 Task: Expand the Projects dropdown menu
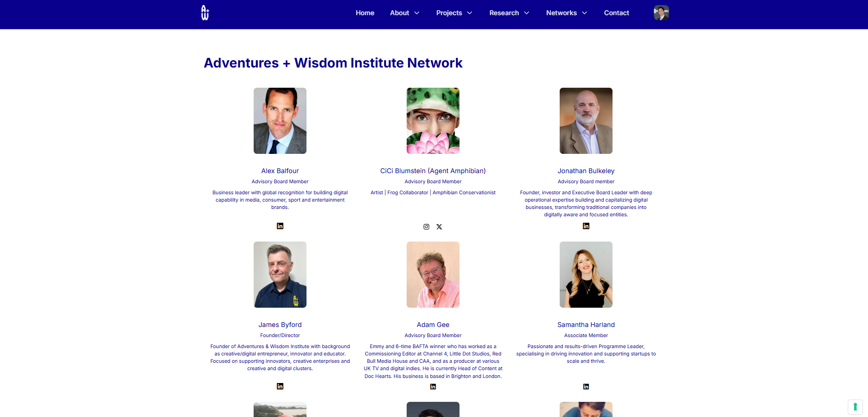tap(454, 13)
